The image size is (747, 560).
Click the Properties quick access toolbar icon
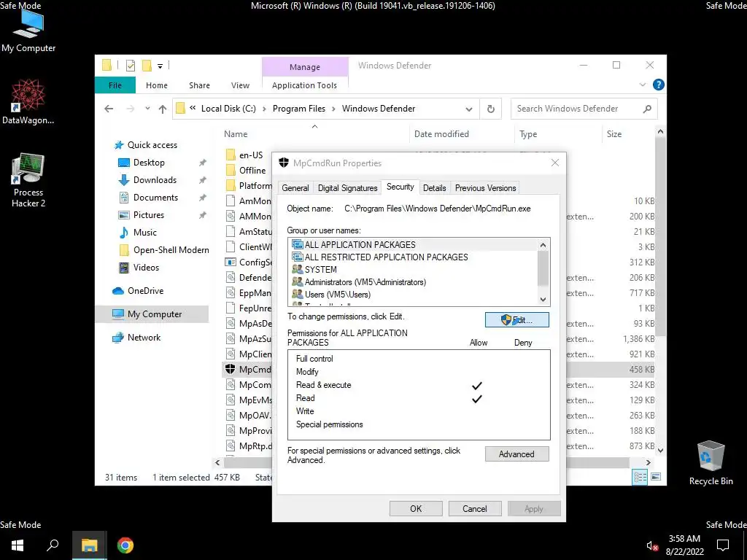click(x=131, y=66)
